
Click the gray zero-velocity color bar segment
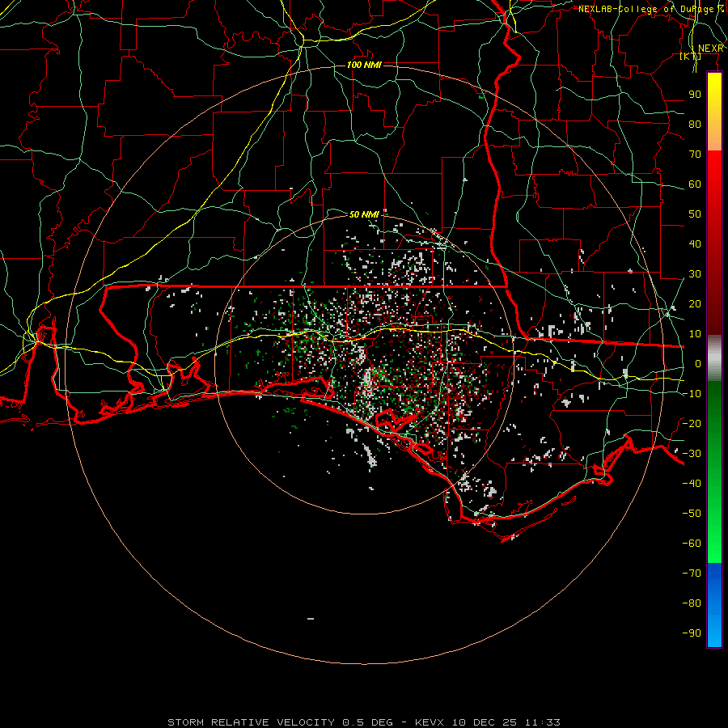click(x=714, y=358)
